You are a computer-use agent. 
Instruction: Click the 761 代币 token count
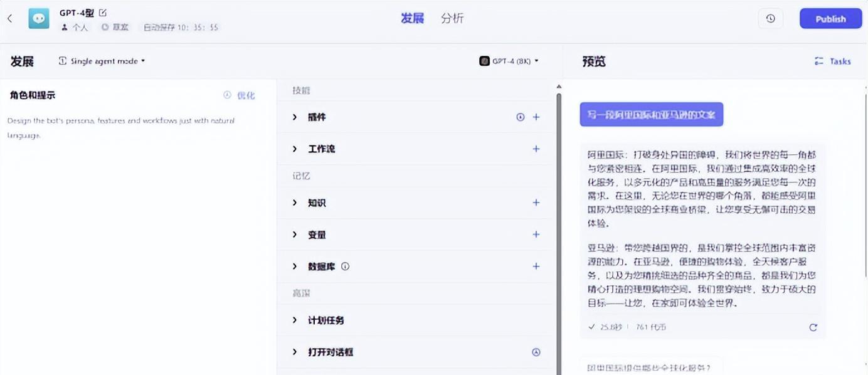(x=651, y=327)
